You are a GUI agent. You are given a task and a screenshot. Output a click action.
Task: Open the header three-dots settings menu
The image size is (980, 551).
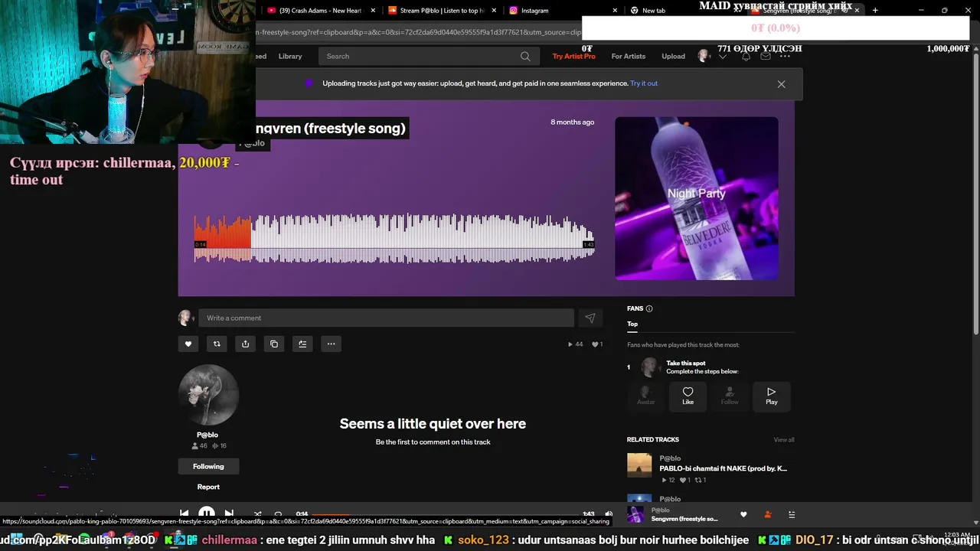785,57
